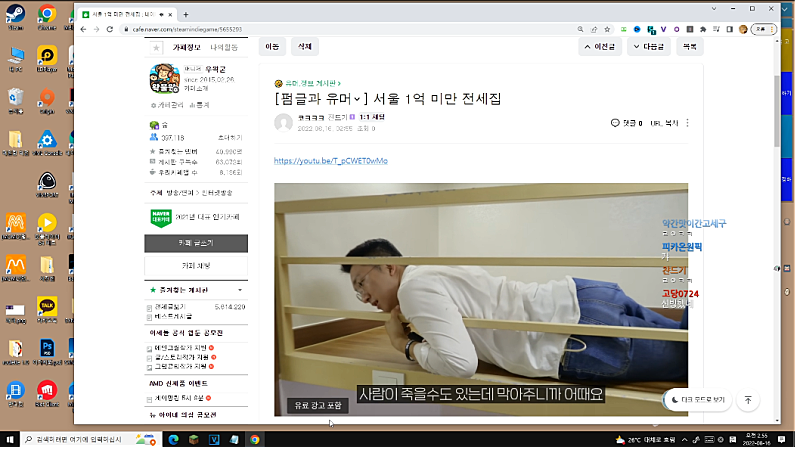The image size is (800, 450).
Task: Open the post category dropdown in title
Action: coord(357,98)
